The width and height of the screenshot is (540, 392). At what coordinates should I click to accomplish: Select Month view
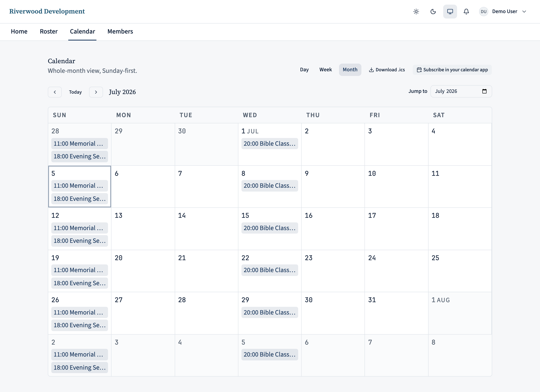pyautogui.click(x=350, y=70)
